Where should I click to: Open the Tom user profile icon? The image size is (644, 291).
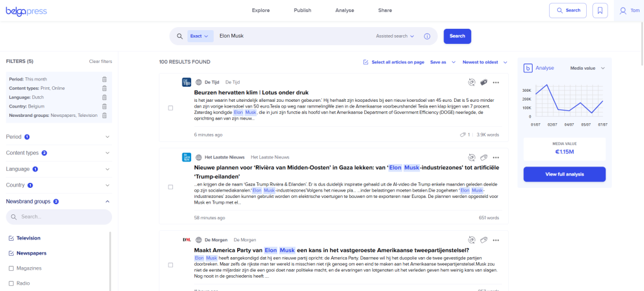(623, 11)
